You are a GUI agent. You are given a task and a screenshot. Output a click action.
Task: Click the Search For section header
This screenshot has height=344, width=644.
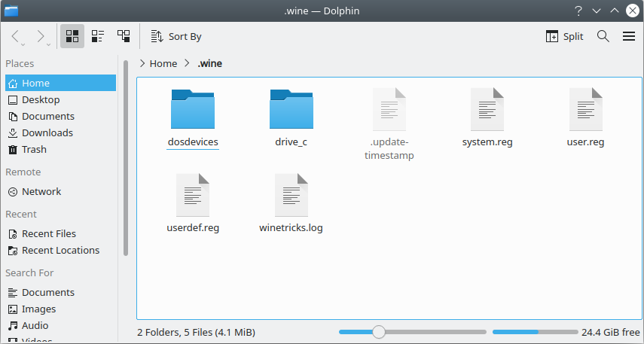[29, 273]
